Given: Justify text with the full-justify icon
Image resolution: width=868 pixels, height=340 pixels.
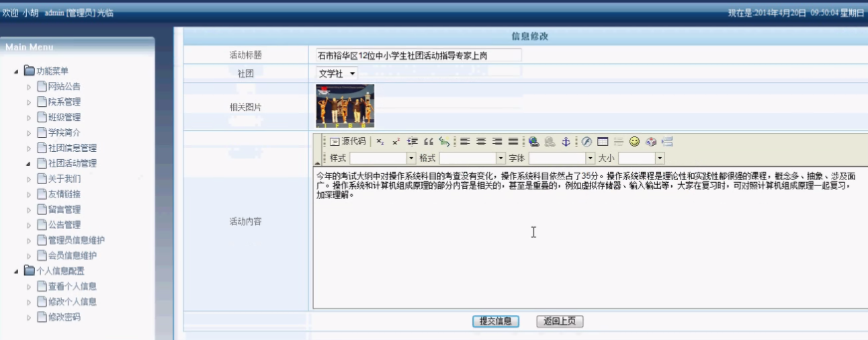Looking at the screenshot, I should click(513, 142).
